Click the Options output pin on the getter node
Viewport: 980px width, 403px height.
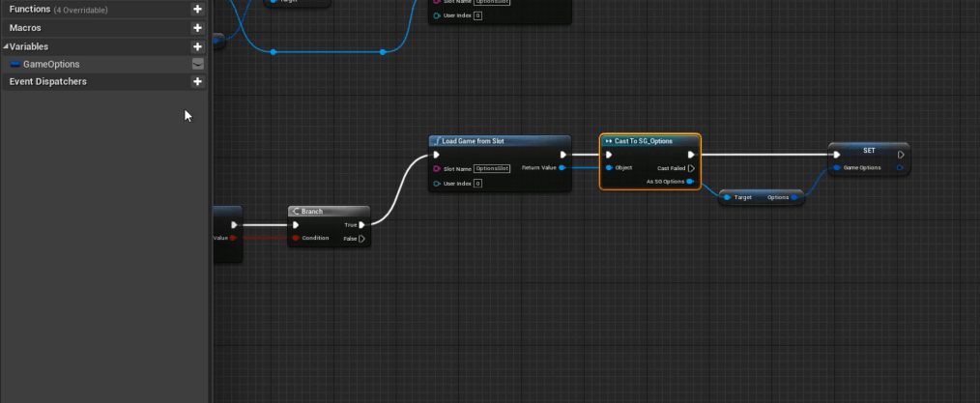point(793,197)
